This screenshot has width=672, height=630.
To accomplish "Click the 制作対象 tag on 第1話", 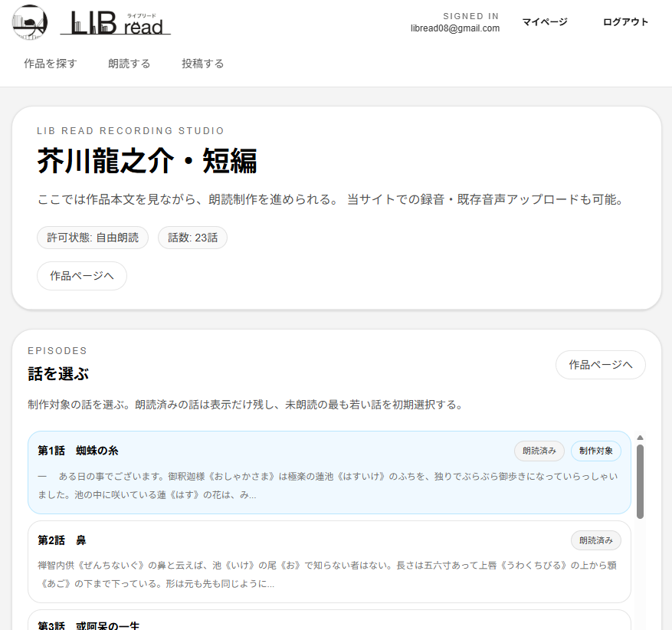I will 595,451.
